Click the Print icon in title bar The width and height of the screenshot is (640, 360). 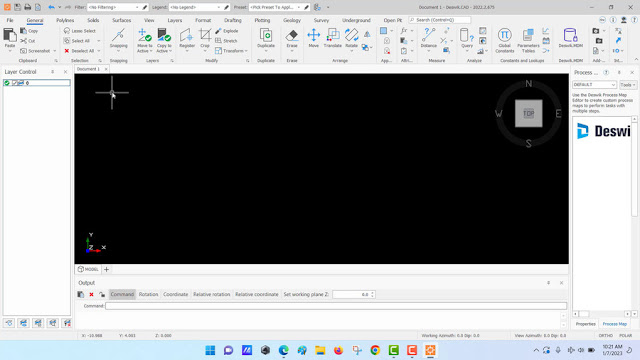tap(27, 7)
